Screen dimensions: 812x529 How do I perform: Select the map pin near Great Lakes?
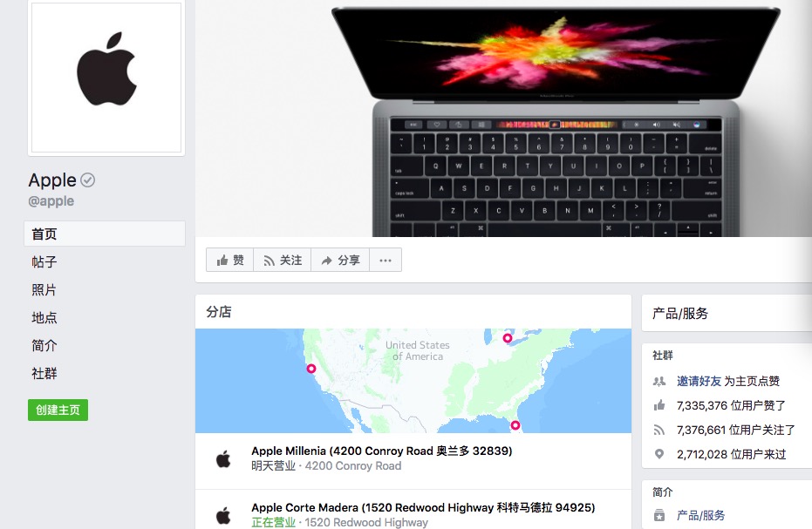click(508, 338)
